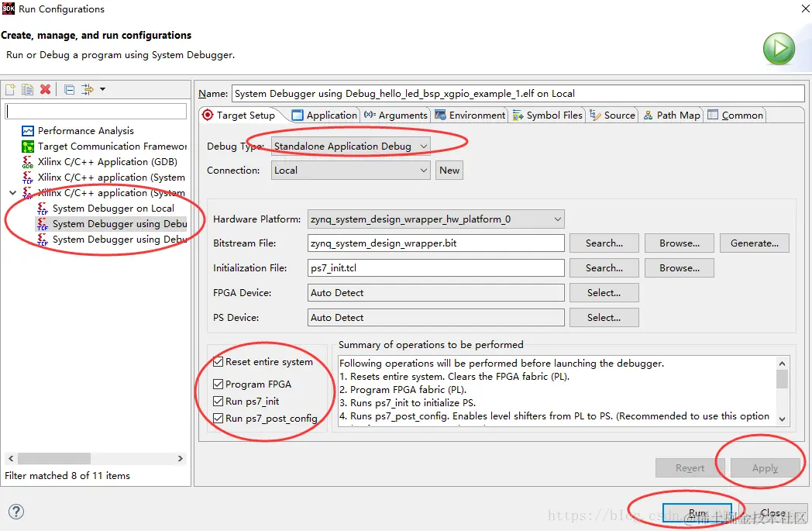Switch to the Path Map tab
This screenshot has height=531, width=812.
tap(672, 115)
